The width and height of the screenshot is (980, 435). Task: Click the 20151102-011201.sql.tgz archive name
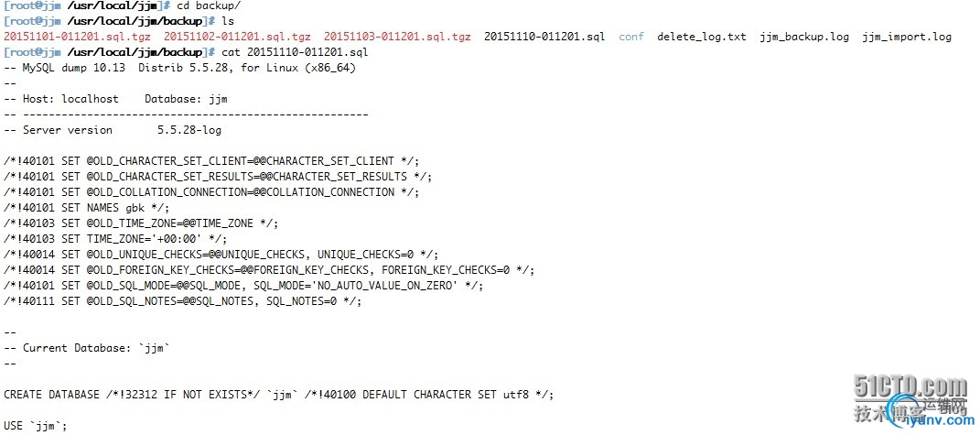(238, 37)
